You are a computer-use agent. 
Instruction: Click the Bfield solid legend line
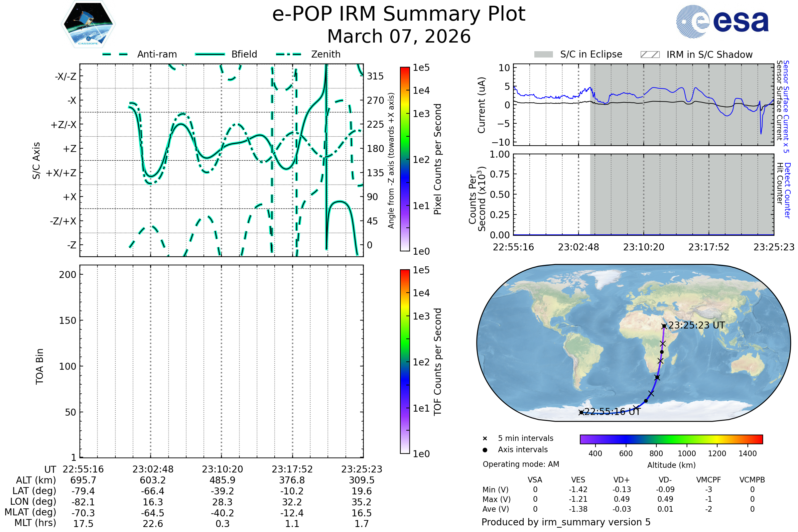click(x=210, y=54)
